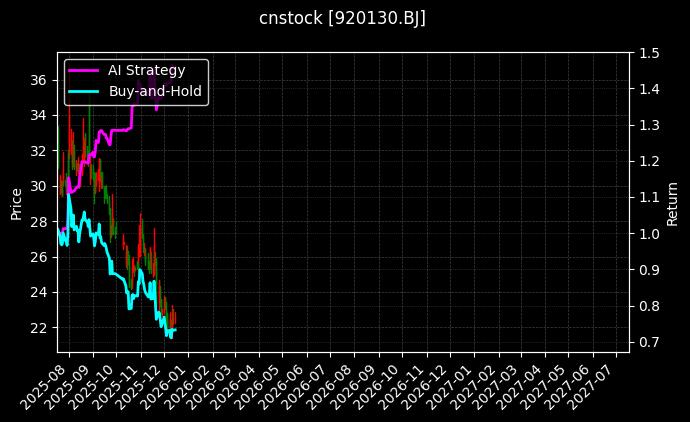Click return tick label '0.7'
This screenshot has height=422, width=690.
click(x=649, y=342)
